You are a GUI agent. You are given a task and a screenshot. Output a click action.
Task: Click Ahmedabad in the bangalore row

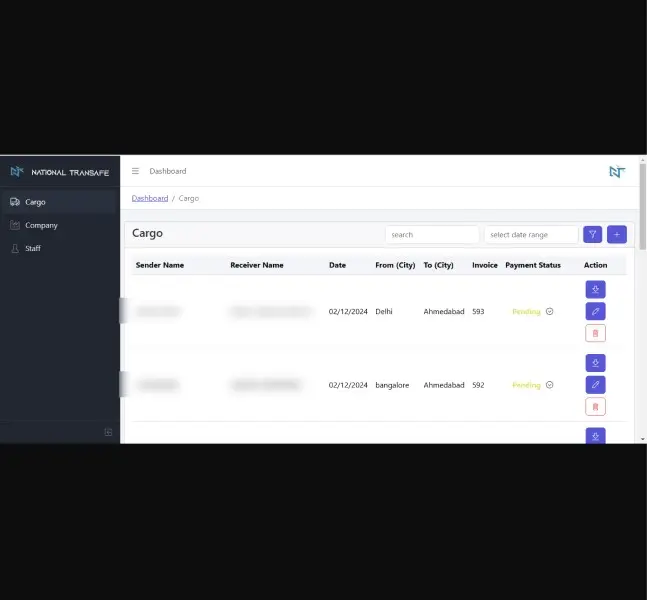[444, 385]
